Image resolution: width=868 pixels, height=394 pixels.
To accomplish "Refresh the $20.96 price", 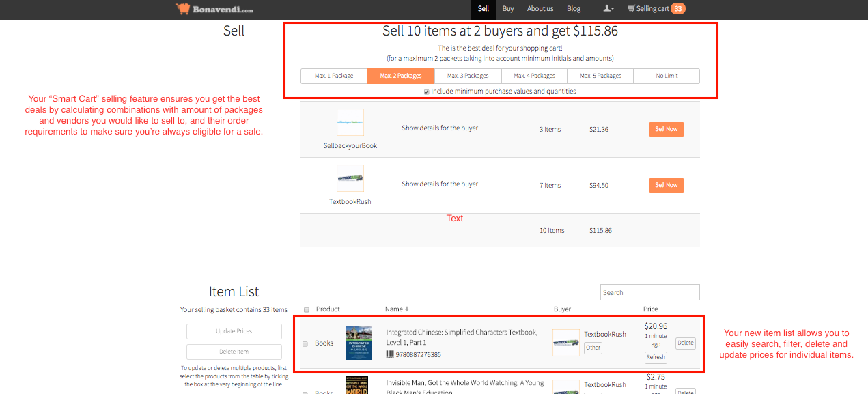I will (x=656, y=357).
